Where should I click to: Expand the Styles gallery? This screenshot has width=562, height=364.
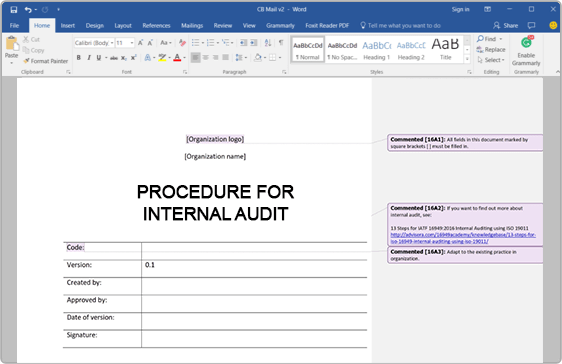(x=467, y=59)
